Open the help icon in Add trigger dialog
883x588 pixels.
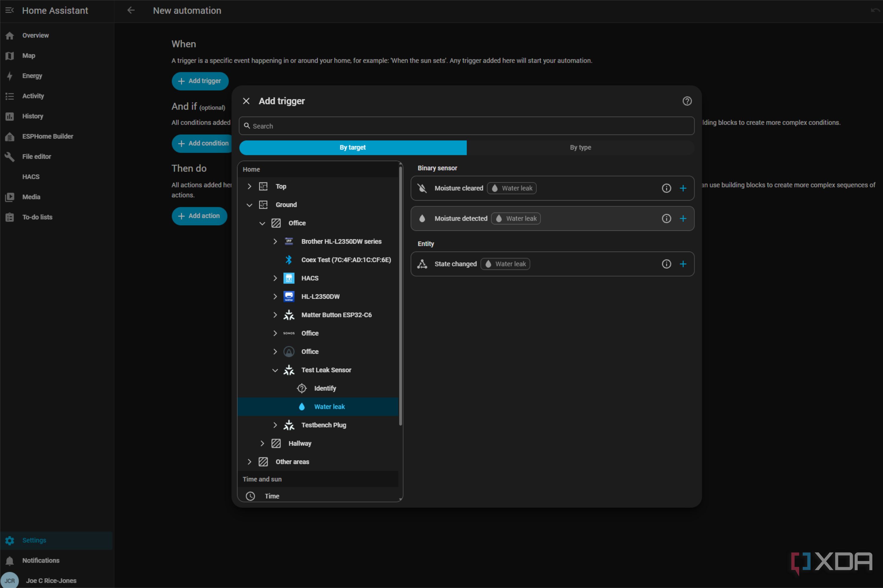pyautogui.click(x=687, y=101)
